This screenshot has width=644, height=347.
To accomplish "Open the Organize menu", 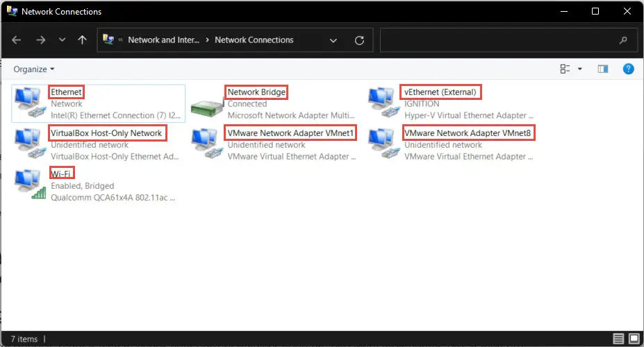I will click(x=33, y=69).
